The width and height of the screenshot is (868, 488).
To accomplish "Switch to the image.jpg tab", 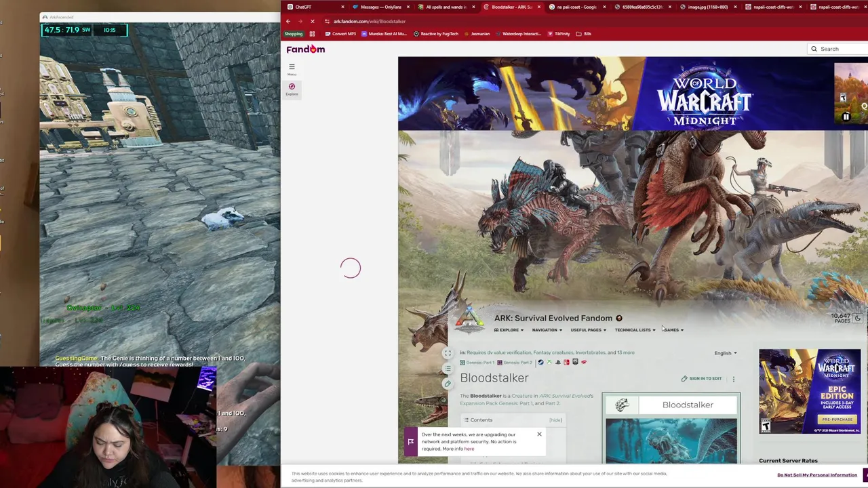I will point(708,7).
